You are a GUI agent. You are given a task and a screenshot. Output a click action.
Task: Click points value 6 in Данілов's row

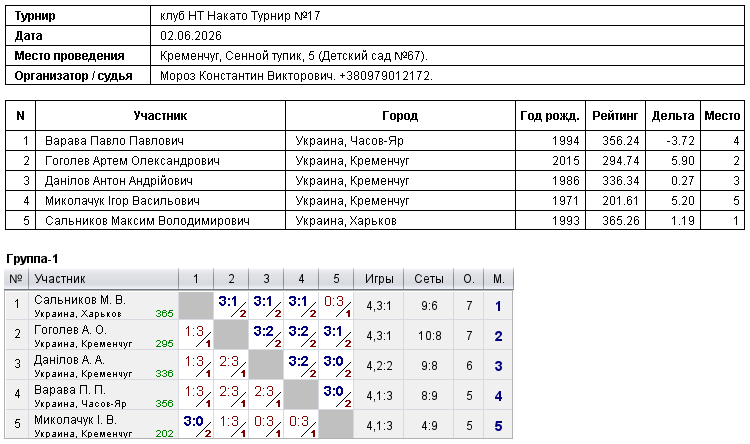[469, 366]
